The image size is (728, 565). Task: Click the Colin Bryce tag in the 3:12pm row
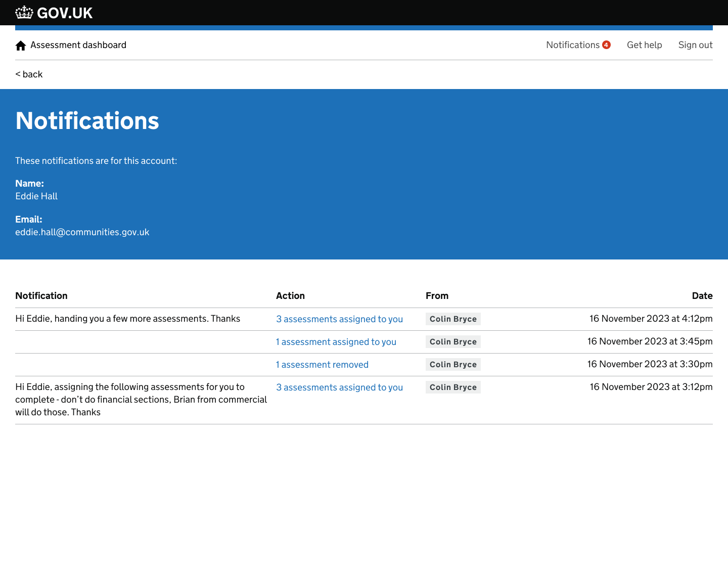click(x=453, y=387)
